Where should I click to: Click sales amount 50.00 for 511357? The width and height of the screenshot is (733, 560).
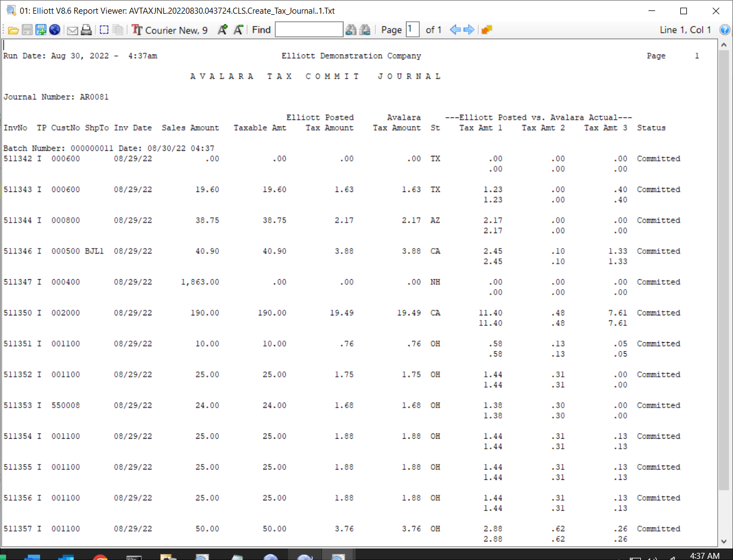tap(207, 529)
